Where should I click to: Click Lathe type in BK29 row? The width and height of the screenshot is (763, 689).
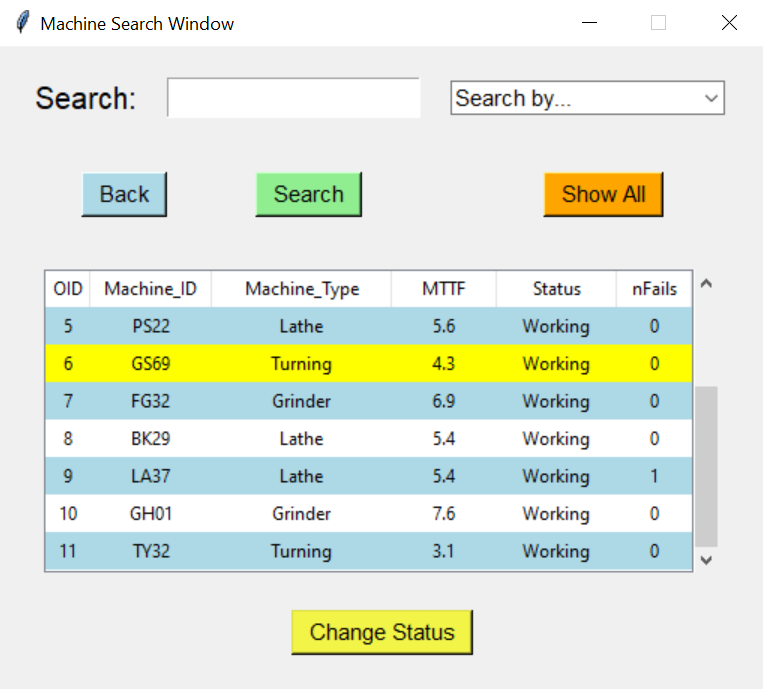point(302,438)
